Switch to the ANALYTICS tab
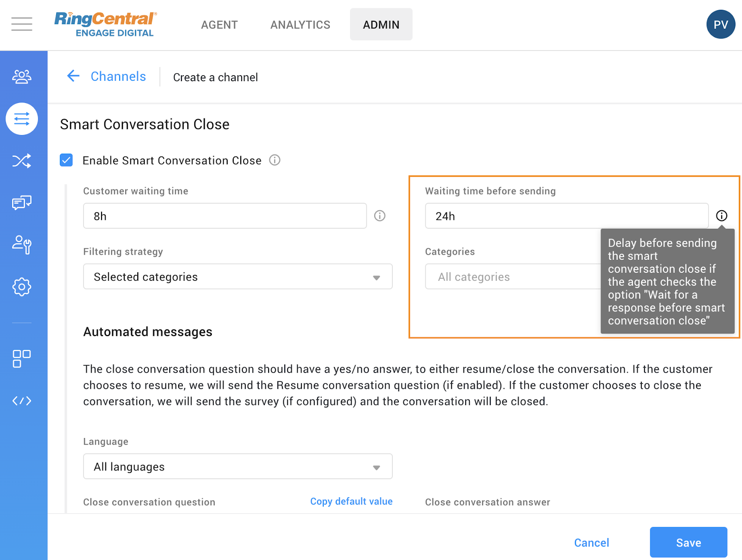Screen dimensions: 742x560 [x=300, y=24]
